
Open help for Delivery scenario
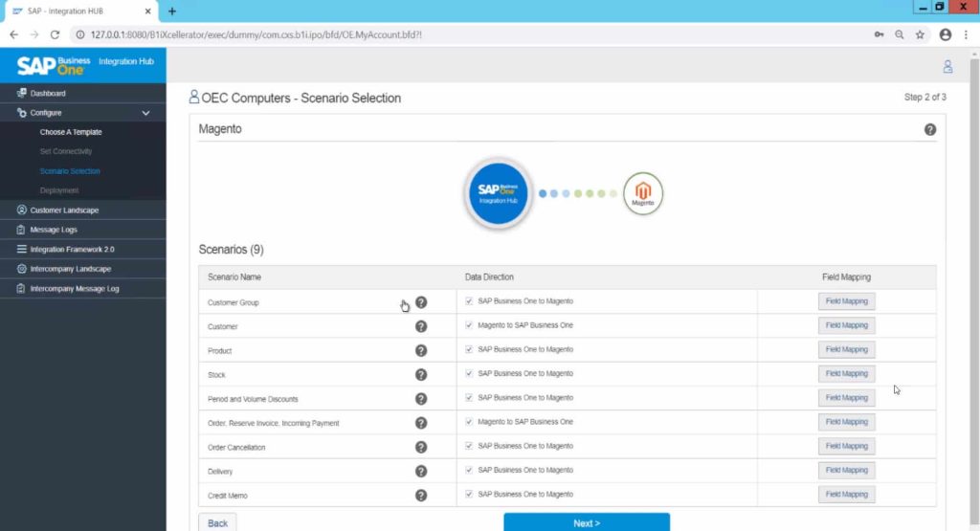pyautogui.click(x=421, y=471)
